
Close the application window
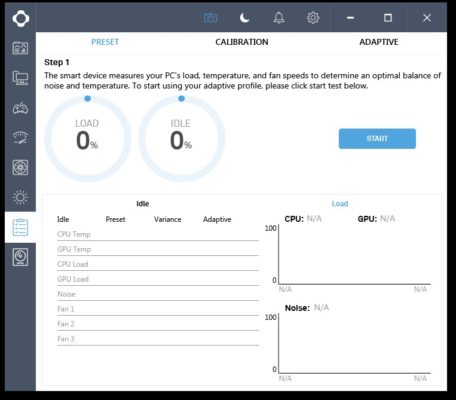coord(427,18)
